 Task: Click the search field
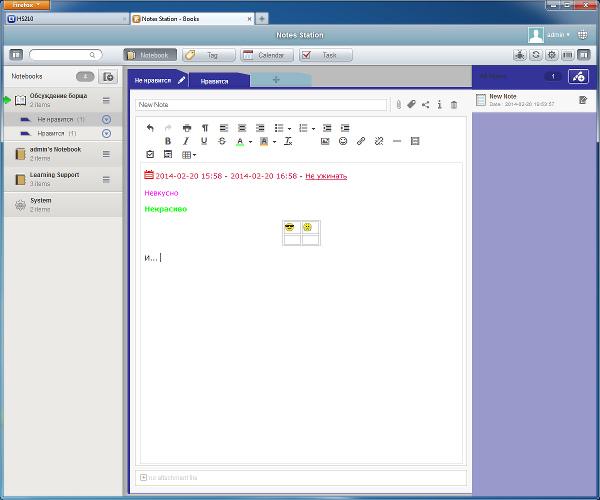(x=65, y=55)
